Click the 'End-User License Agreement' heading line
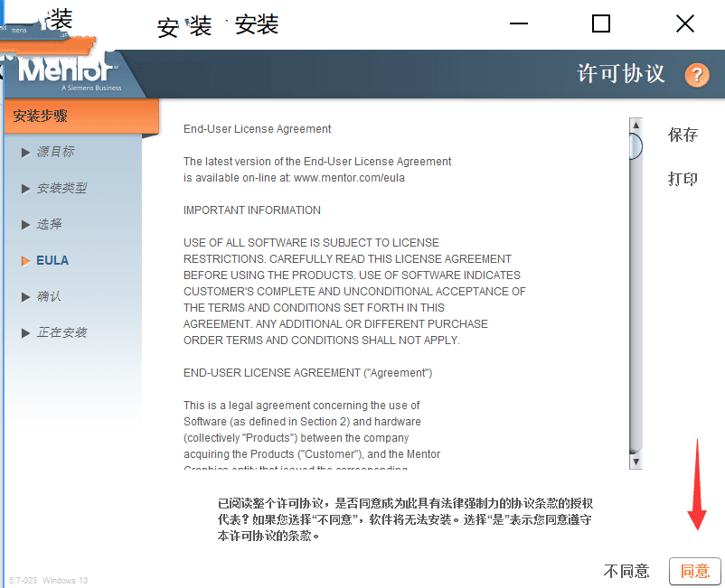The image size is (725, 588). pos(257,129)
